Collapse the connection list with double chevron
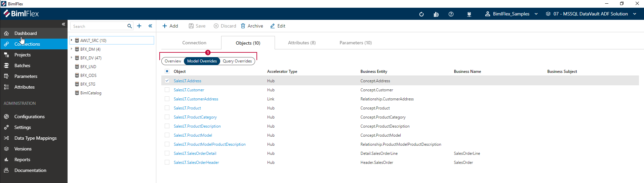The height and width of the screenshot is (183, 644). pos(150,26)
